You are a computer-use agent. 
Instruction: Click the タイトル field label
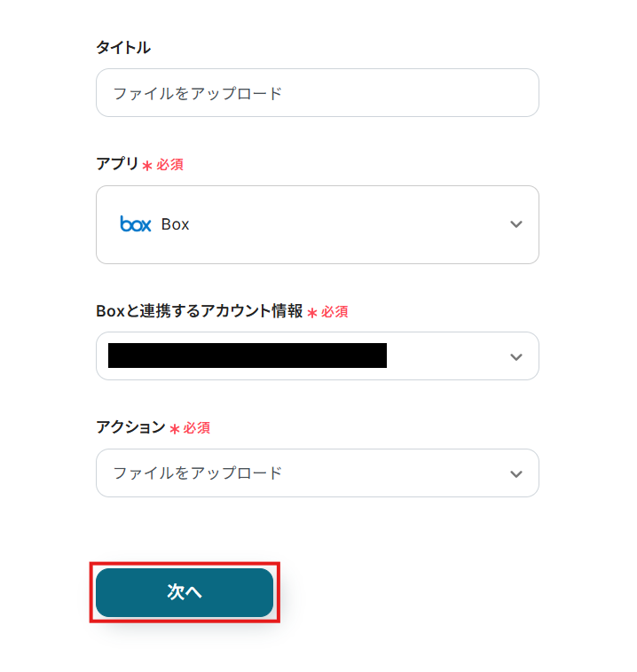(x=123, y=48)
